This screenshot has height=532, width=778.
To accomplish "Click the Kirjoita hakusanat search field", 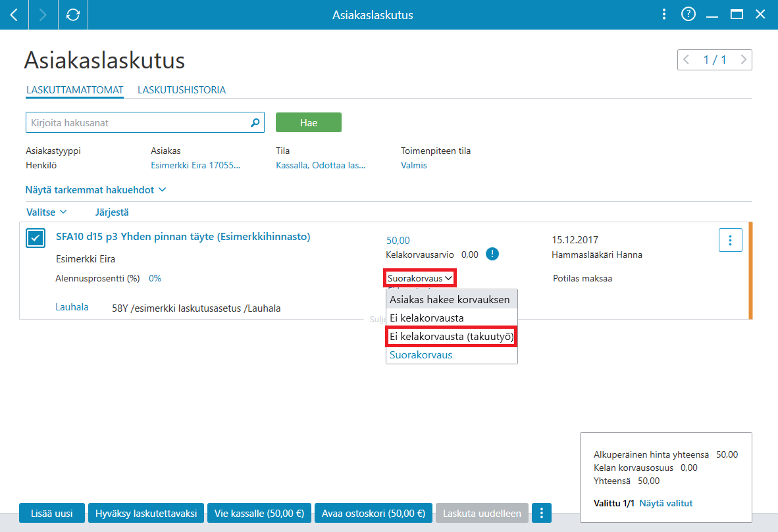I will [139, 122].
